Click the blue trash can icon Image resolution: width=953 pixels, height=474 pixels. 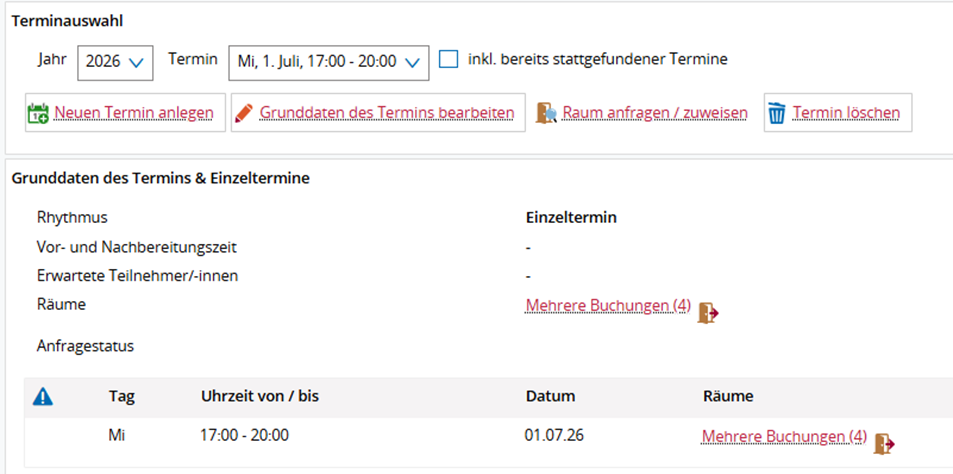pos(777,113)
